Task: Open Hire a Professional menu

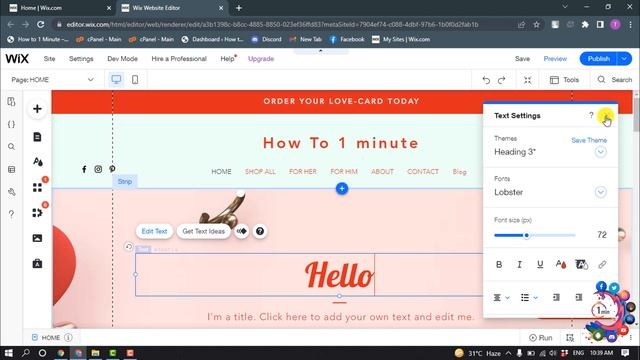Action: click(x=179, y=59)
